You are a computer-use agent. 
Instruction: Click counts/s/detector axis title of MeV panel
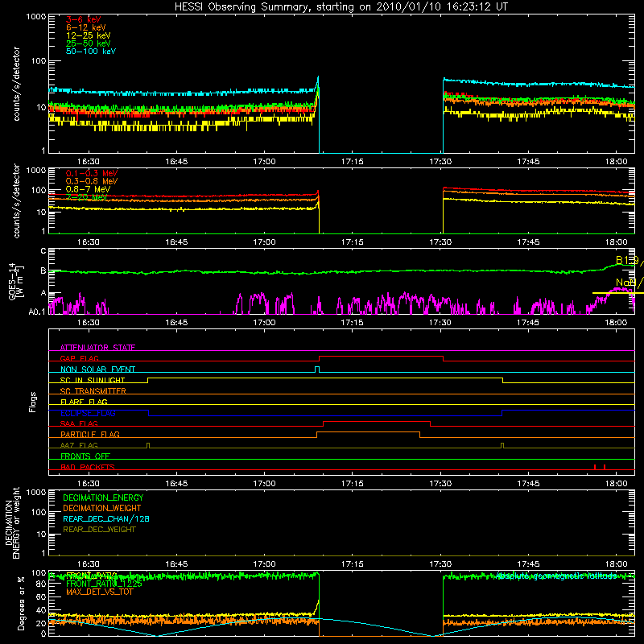(16, 200)
